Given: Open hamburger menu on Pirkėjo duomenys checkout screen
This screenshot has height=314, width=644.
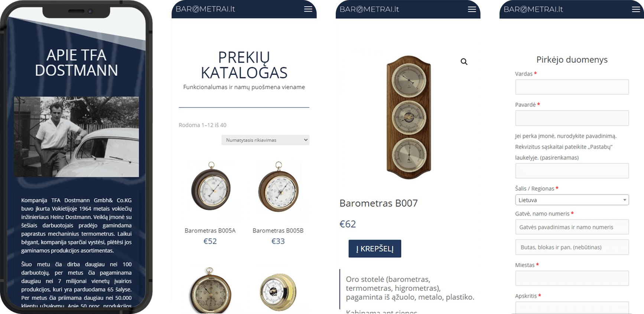Looking at the screenshot, I should pyautogui.click(x=636, y=9).
